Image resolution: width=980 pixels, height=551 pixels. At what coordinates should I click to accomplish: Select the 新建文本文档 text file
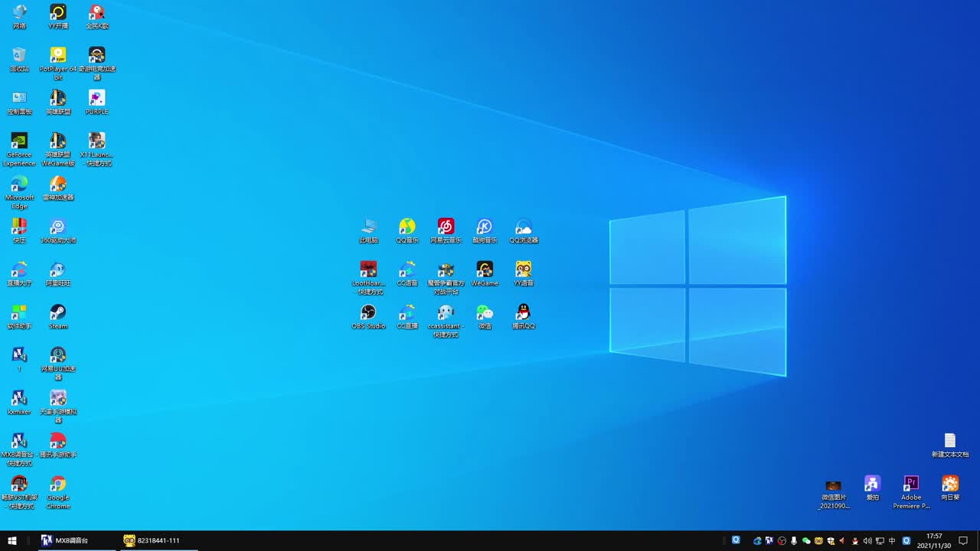coord(950,445)
